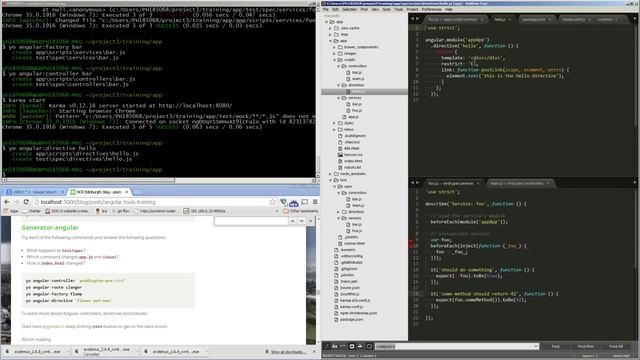640x360 pixels.
Task: Select index.html file in Sublime sidebar
Action: pos(352,161)
